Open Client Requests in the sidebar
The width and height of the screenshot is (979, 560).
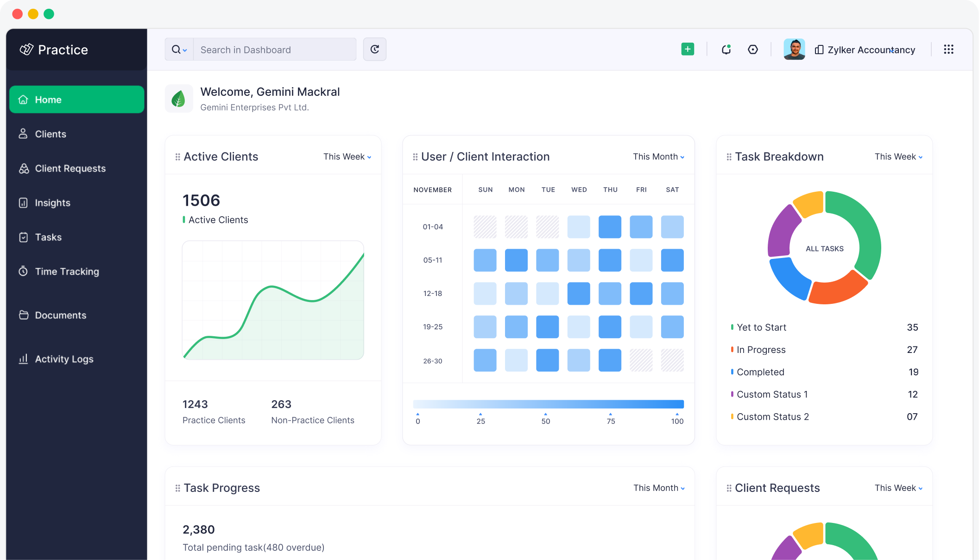pos(77,168)
